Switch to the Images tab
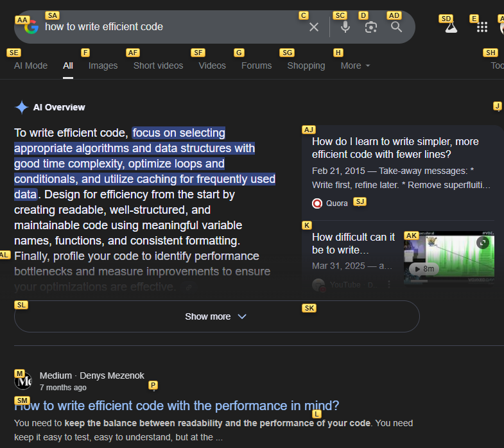This screenshot has width=504, height=448. pos(103,65)
